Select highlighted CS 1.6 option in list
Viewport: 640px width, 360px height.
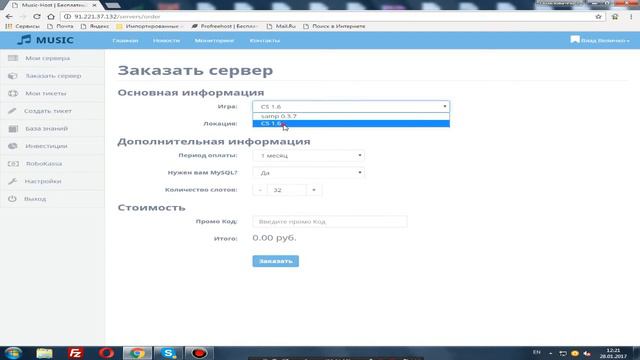pyautogui.click(x=351, y=124)
